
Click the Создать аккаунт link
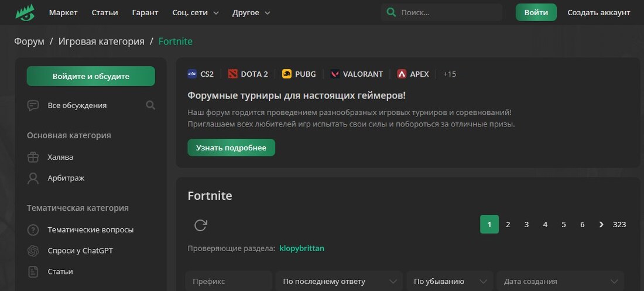click(598, 13)
